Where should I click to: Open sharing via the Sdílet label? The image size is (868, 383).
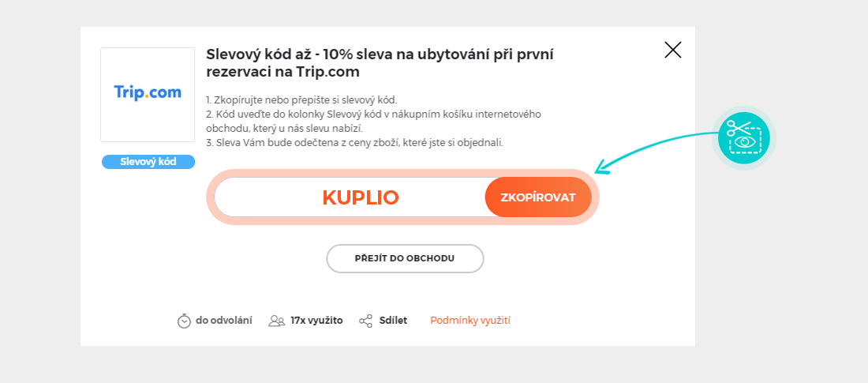[393, 321]
